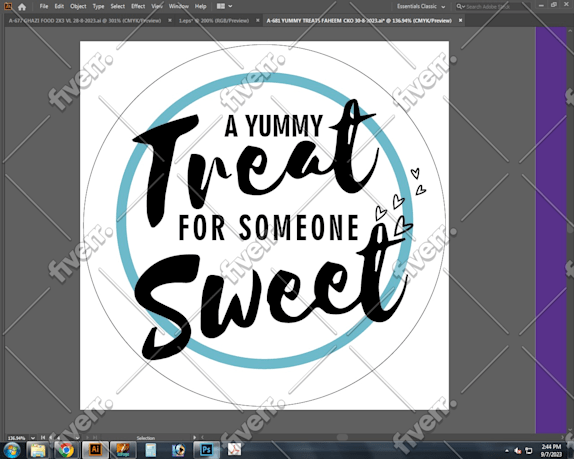The height and width of the screenshot is (459, 574).
Task: Open the Effect menu
Action: coord(138,6)
